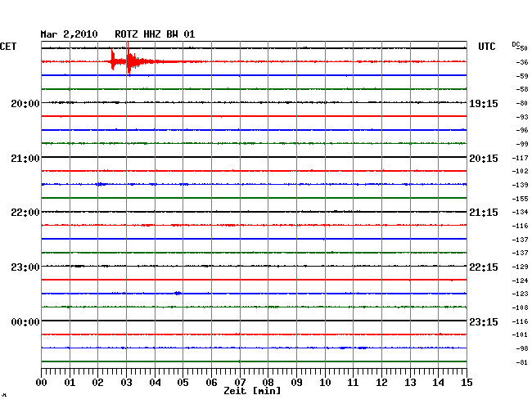532x404 pixels.
Task: Click minute tick label "08" on time axis
Action: coord(268,383)
